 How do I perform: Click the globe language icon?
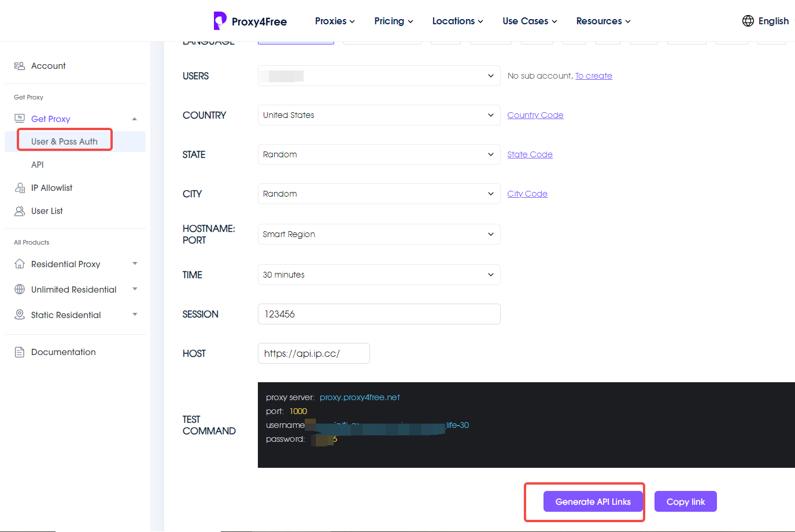click(x=748, y=21)
